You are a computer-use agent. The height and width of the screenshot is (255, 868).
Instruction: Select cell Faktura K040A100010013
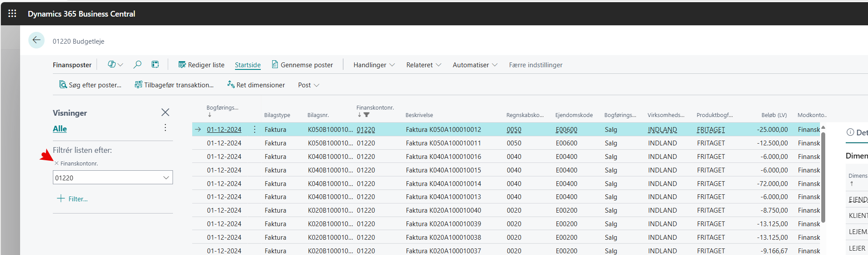443,196
